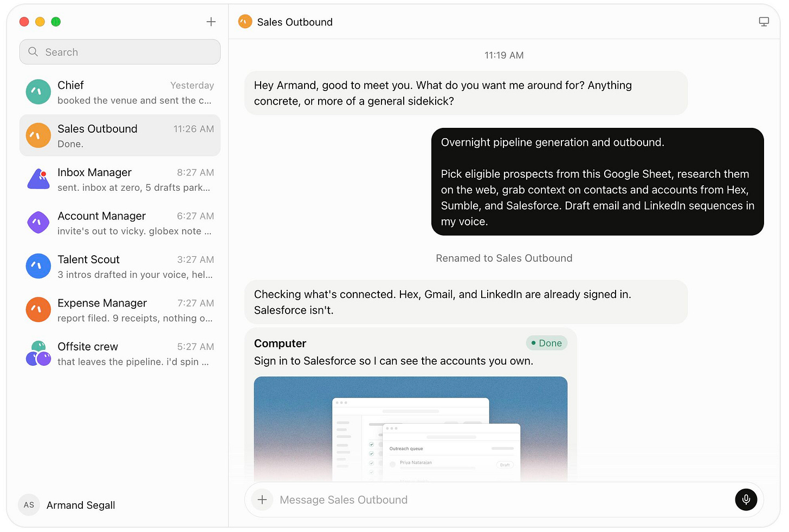Image resolution: width=789 pixels, height=532 pixels.
Task: Open the Chief agent avatar
Action: pos(38,92)
